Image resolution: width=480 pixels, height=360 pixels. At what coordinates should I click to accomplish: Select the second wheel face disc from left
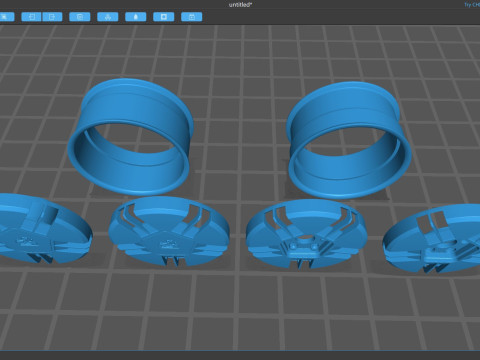[x=169, y=231]
